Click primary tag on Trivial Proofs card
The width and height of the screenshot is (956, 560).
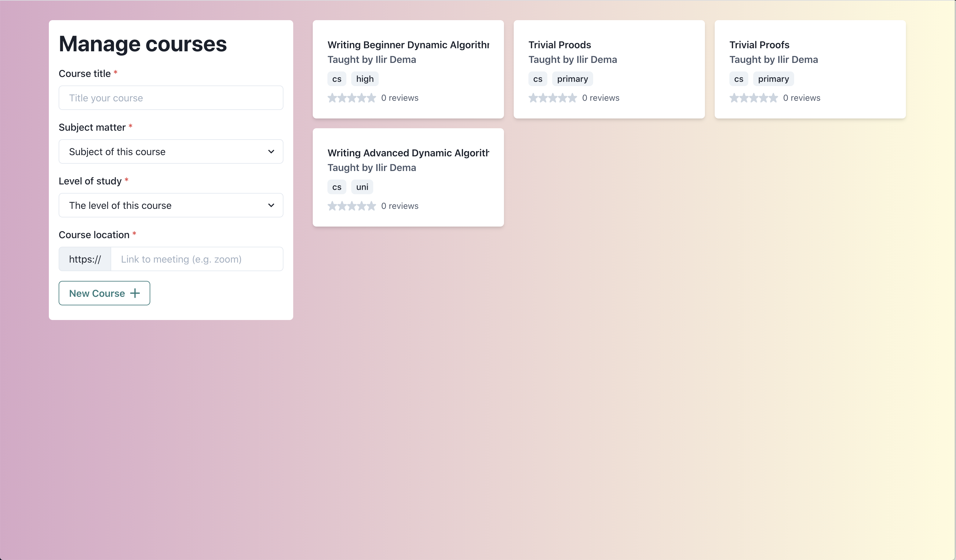click(x=773, y=79)
